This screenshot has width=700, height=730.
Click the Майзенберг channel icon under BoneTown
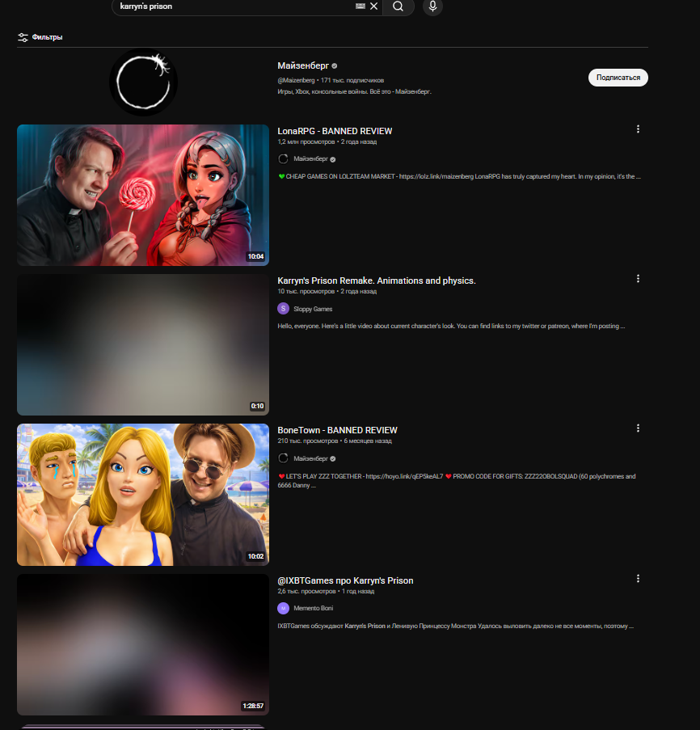point(283,458)
